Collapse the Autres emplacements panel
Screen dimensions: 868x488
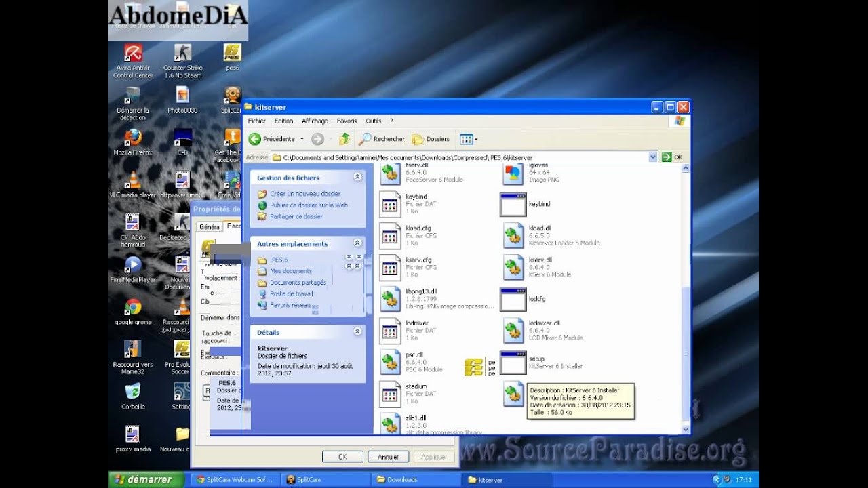[x=357, y=243]
